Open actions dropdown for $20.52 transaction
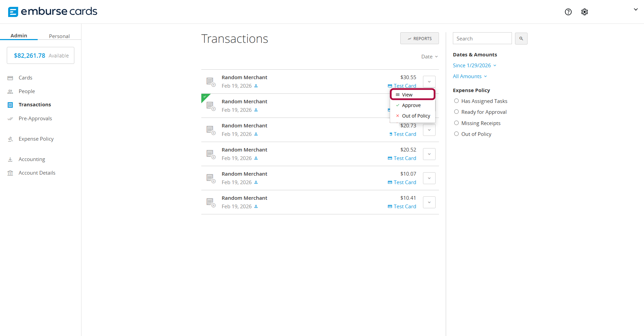 (429, 154)
